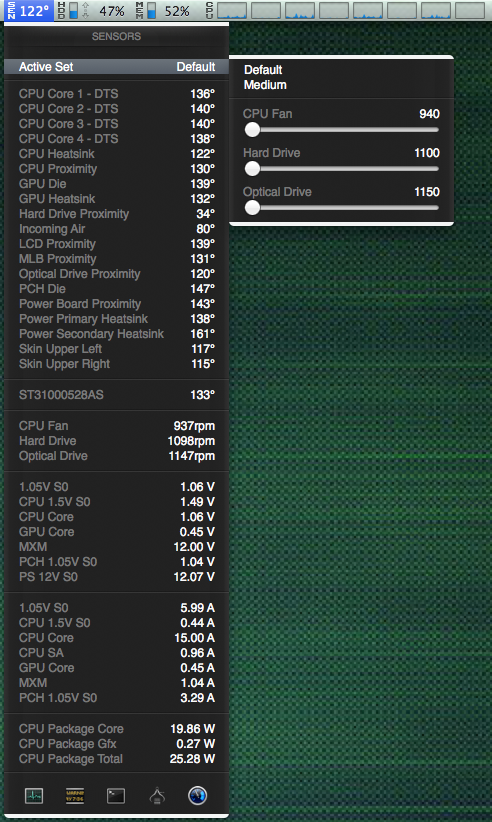Select the CPU Package Total power row
This screenshot has height=822, width=492.
point(116,759)
